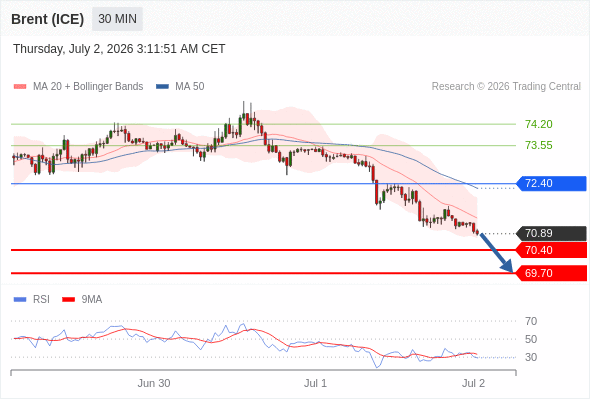
Task: Click the black 70.89 current price tag
Action: click(551, 233)
